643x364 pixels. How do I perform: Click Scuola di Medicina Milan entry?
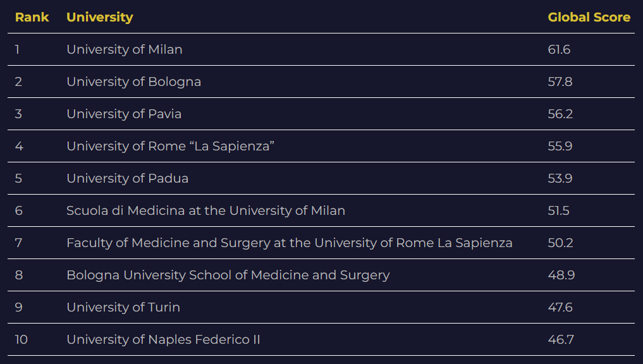tap(205, 210)
